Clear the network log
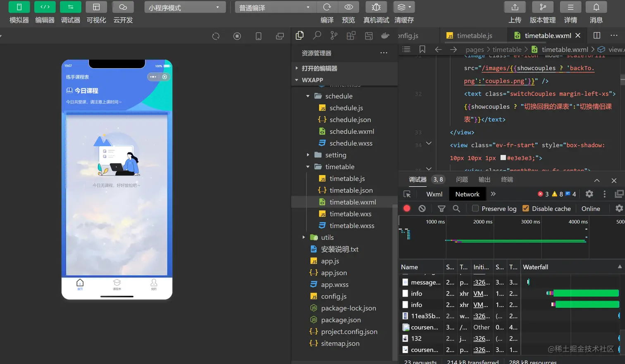Image resolution: width=625 pixels, height=364 pixels. [422, 208]
